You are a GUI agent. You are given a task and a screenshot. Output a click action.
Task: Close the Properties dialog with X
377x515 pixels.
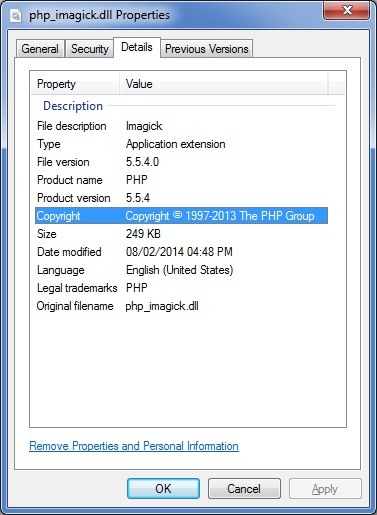pos(347,10)
